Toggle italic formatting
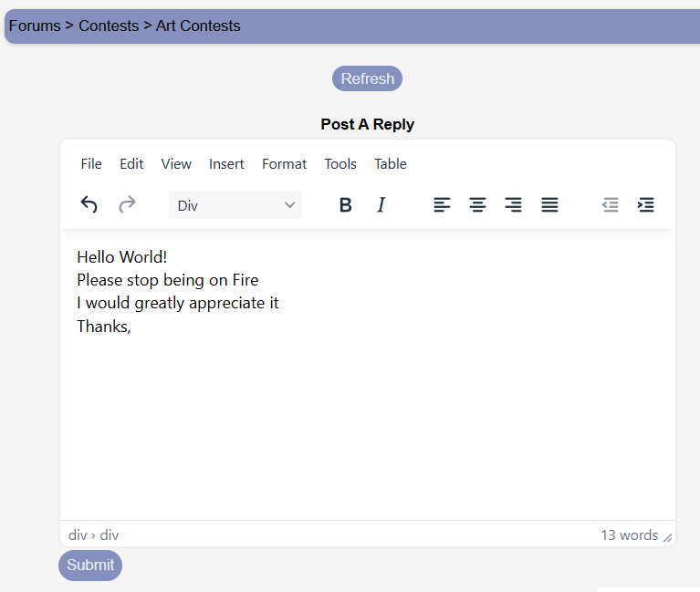 click(x=381, y=204)
